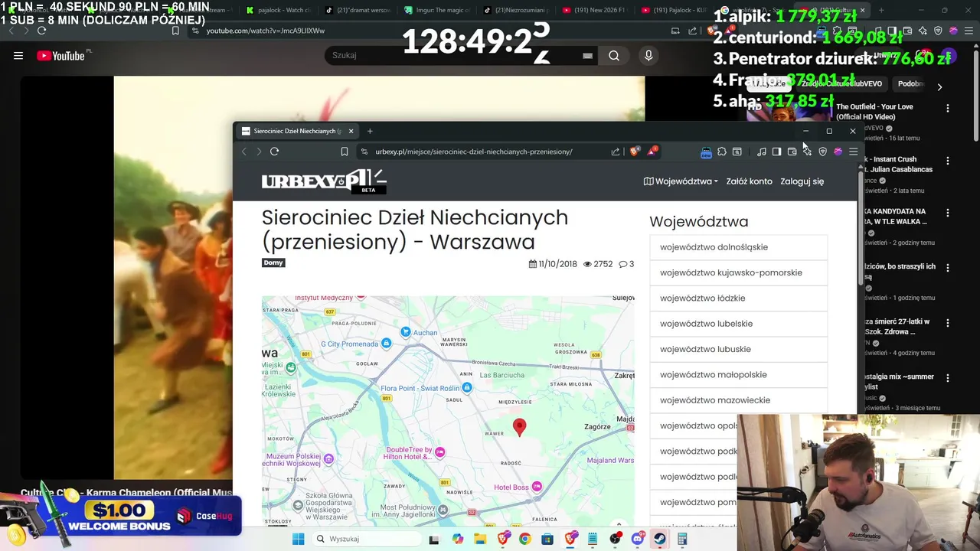This screenshot has width=980, height=551.
Task: Select województwo lubelskie
Action: tap(738, 324)
